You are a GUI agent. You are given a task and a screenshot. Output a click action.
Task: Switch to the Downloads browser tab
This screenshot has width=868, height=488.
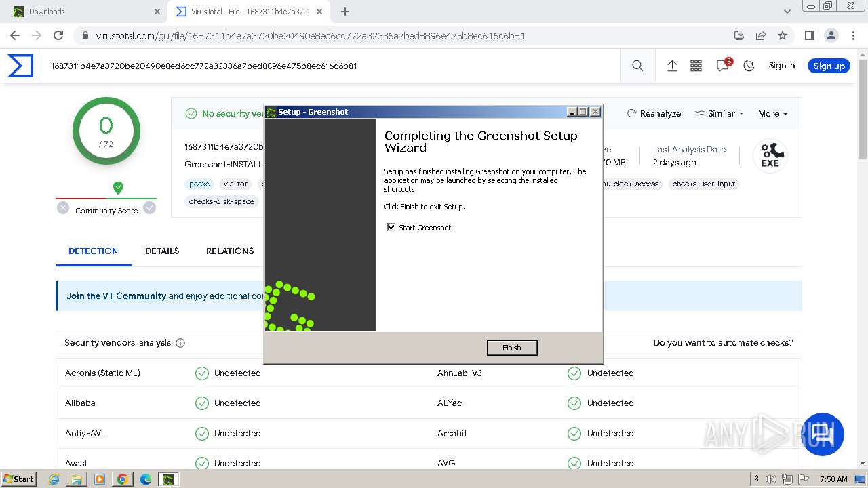coord(85,12)
